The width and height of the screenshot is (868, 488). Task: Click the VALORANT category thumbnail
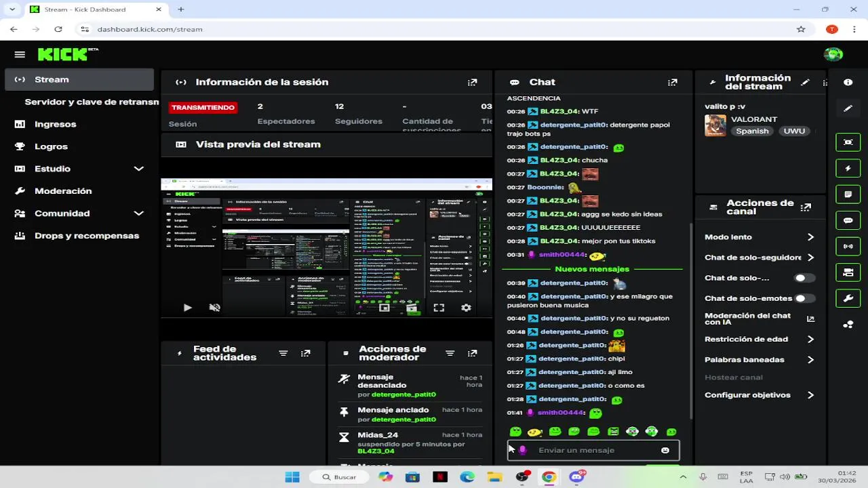pos(715,125)
